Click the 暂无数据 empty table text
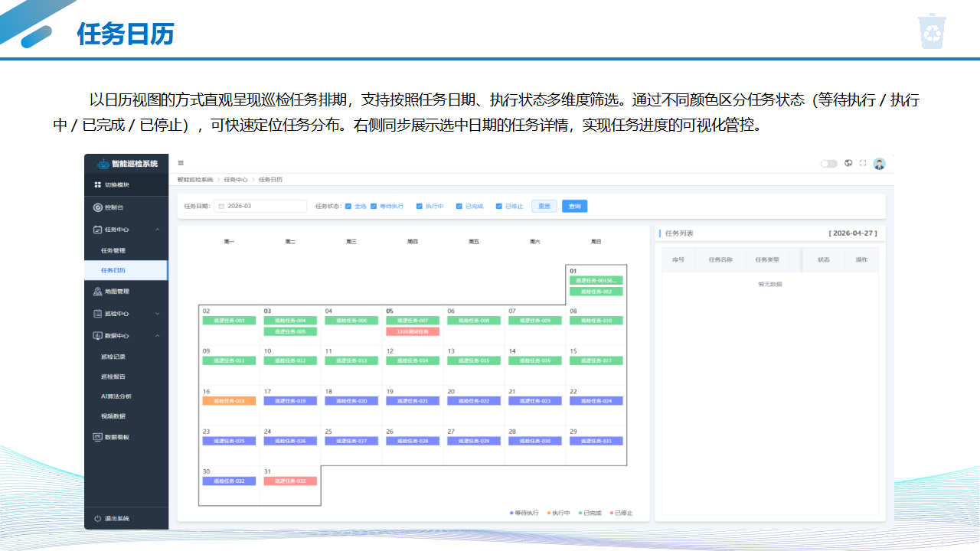The image size is (980, 551). pos(770,284)
